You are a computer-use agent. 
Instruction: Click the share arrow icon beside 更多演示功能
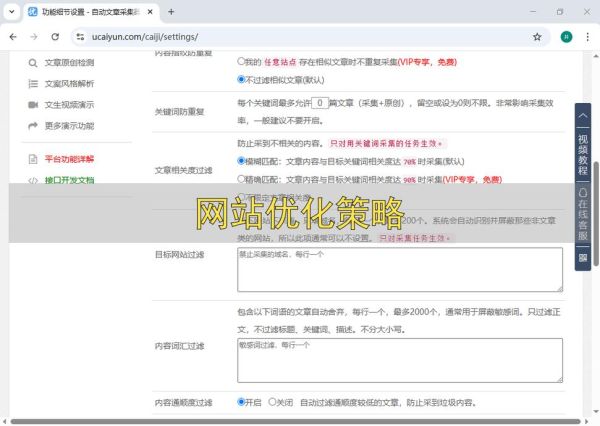point(33,126)
